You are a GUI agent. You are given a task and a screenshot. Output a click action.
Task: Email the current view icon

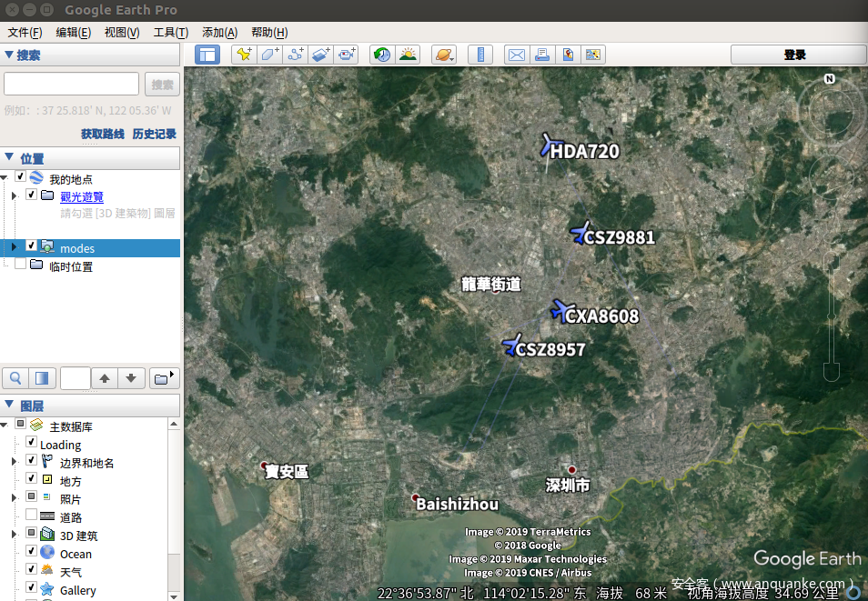(x=517, y=55)
